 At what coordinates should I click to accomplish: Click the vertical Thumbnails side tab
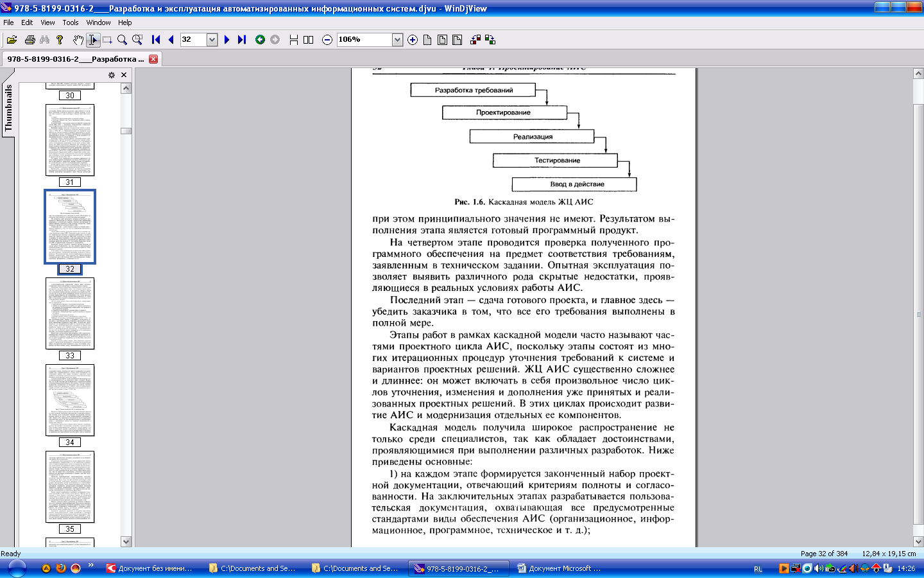coord(8,108)
